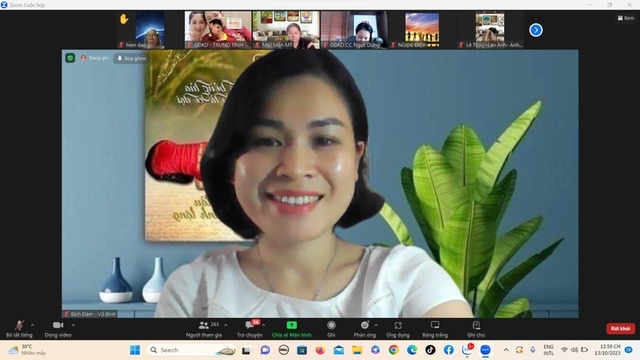Stop camera using Dừng video button
This screenshot has width=640, height=360.
click(x=58, y=329)
